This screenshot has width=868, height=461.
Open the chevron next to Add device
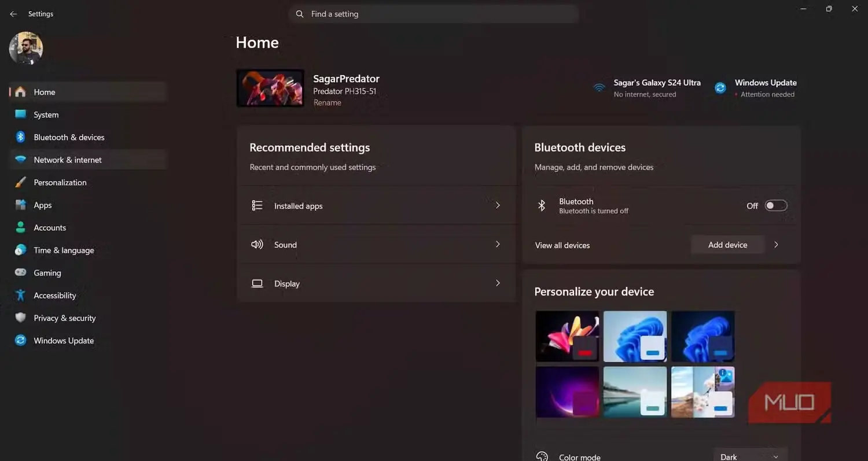tap(776, 245)
